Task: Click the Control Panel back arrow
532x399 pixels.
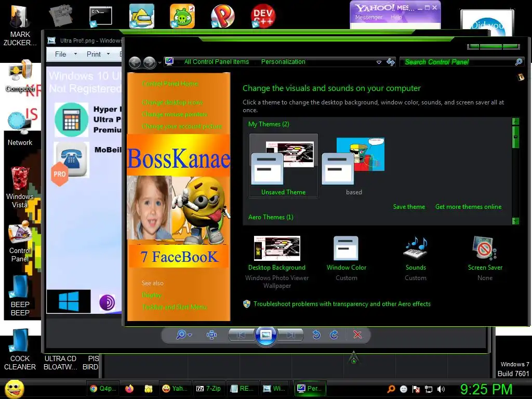Action: [135, 62]
